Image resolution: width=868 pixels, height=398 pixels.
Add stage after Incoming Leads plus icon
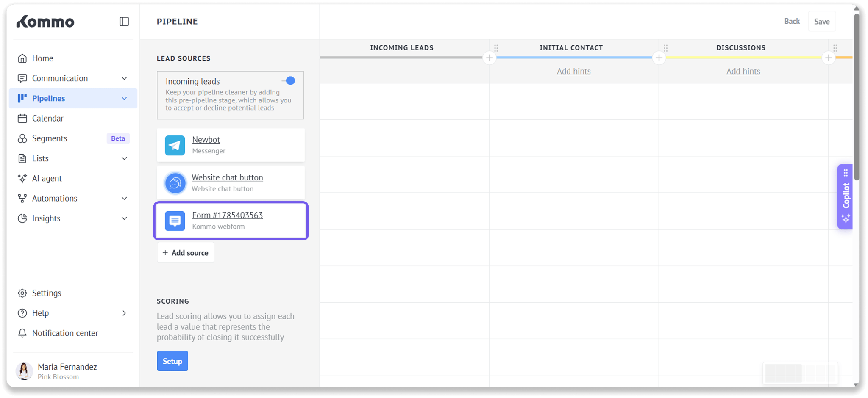pos(490,58)
